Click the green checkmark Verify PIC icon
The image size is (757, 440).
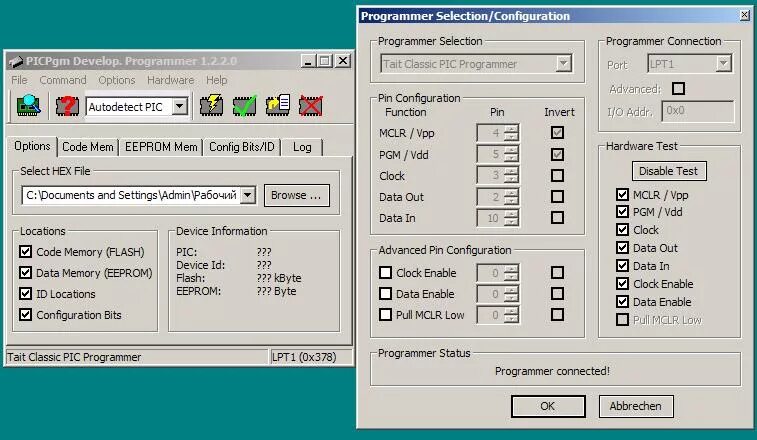[x=244, y=105]
